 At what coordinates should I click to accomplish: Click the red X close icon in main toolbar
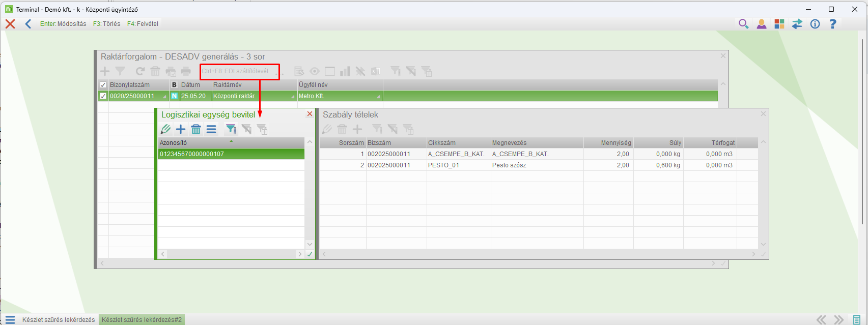coord(10,24)
